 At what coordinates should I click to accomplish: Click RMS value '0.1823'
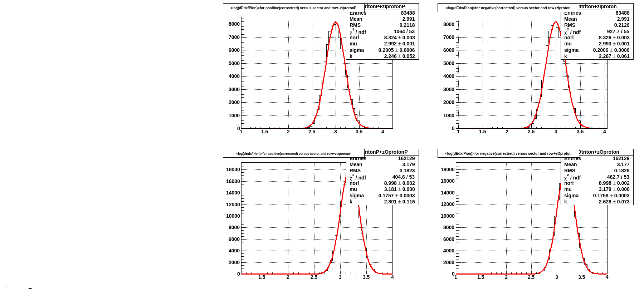coord(407,171)
